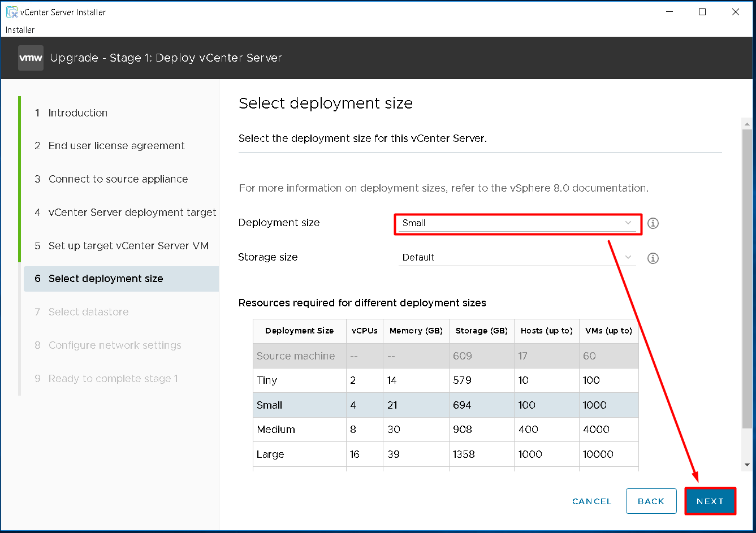
Task: Click the Deployment Size column header
Action: tap(299, 331)
